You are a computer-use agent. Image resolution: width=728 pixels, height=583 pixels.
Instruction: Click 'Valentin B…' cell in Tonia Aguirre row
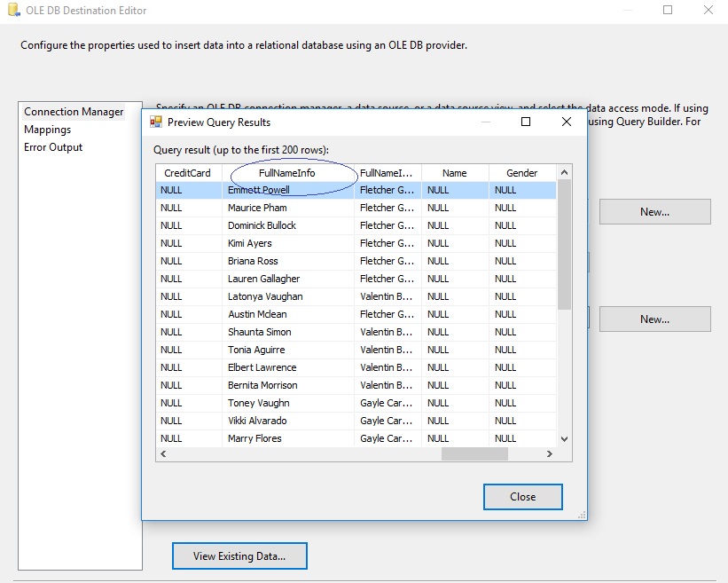click(387, 350)
